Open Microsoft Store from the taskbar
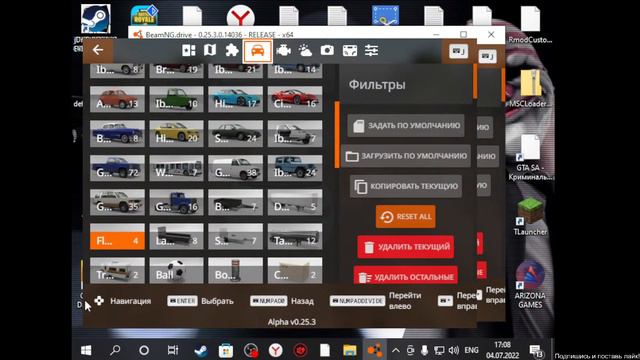This screenshot has width=640, height=360. [226, 350]
